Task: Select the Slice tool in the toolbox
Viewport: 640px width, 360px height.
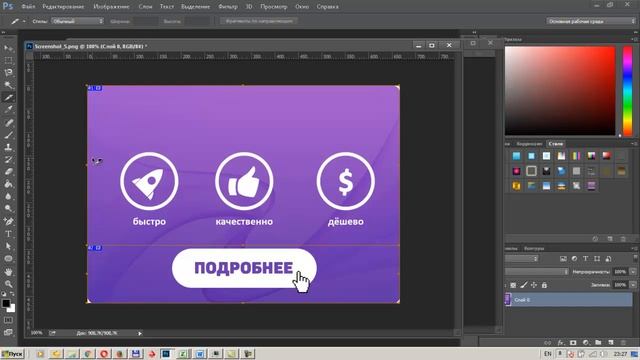Action: click(x=8, y=97)
